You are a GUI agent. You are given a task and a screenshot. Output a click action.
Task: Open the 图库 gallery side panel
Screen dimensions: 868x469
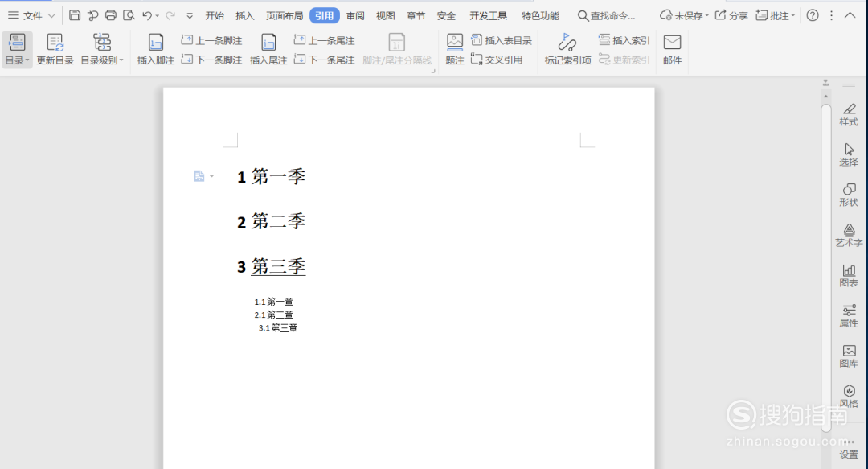[x=849, y=356]
